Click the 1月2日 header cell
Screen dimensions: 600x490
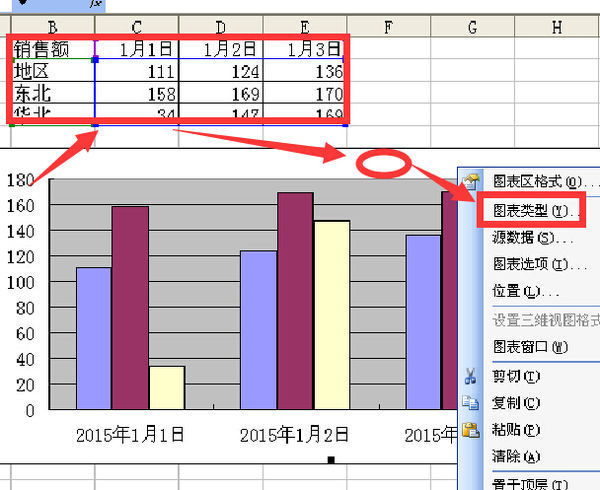tap(221, 48)
